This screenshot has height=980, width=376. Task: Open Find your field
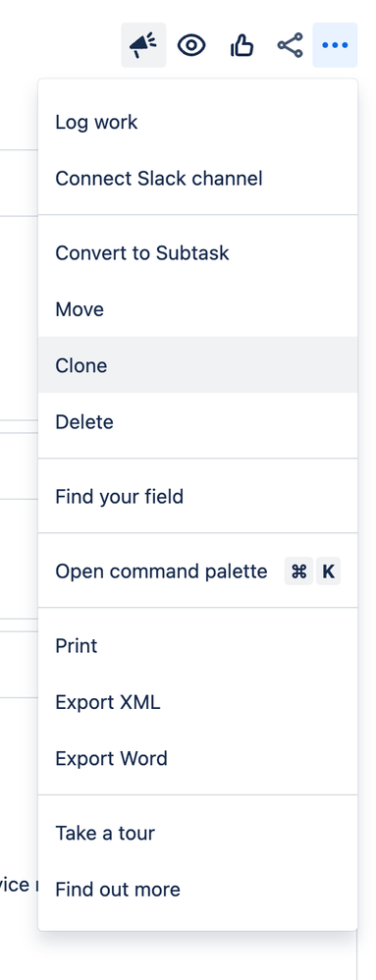197,496
